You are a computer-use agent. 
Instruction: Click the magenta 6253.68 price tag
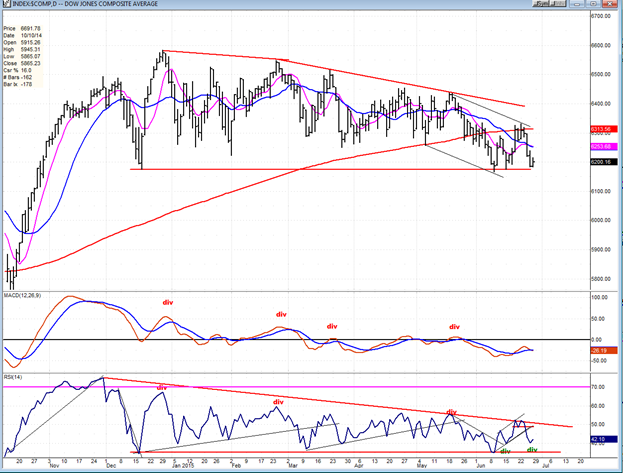600,146
